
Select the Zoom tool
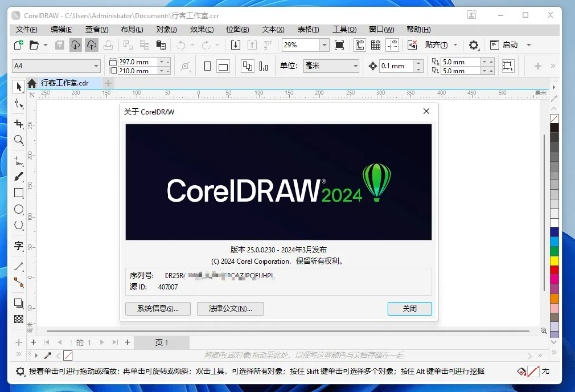click(19, 140)
